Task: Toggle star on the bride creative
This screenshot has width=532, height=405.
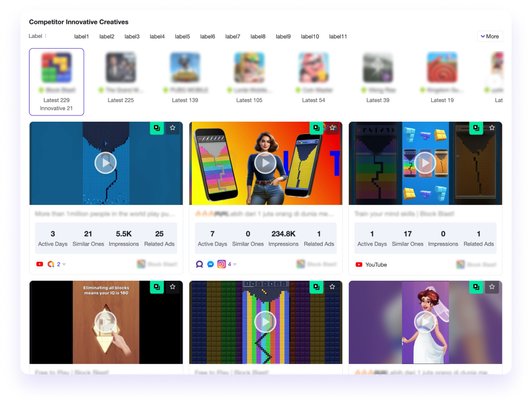Action: (x=492, y=287)
